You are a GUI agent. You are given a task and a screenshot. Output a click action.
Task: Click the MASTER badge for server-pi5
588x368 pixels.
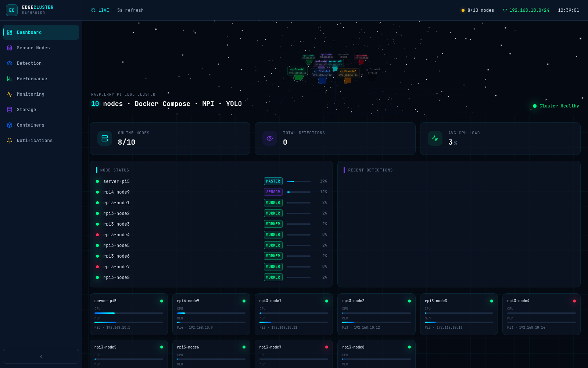tap(273, 181)
